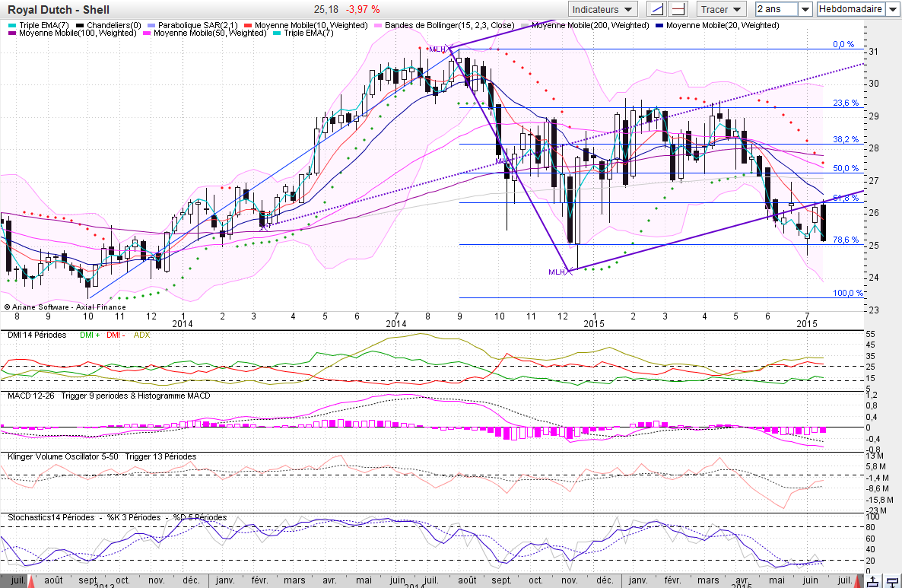The width and height of the screenshot is (902, 588).
Task: Click the Royal Dutch - Shell title
Action: [58, 10]
